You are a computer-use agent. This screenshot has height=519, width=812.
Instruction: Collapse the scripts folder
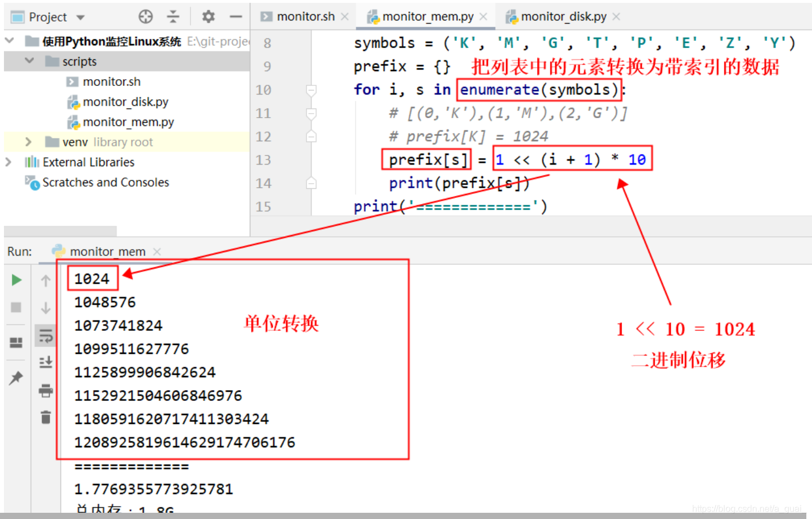29,60
